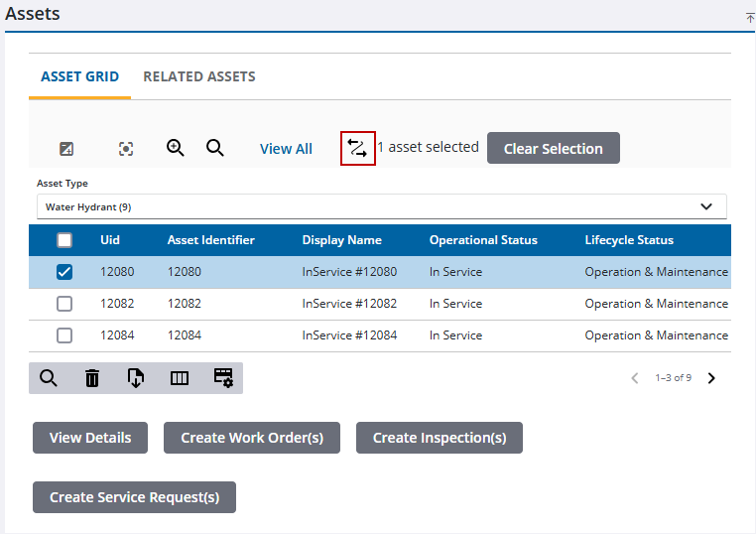Image resolution: width=756 pixels, height=534 pixels.
Task: Open the column chooser icon
Action: click(x=180, y=378)
